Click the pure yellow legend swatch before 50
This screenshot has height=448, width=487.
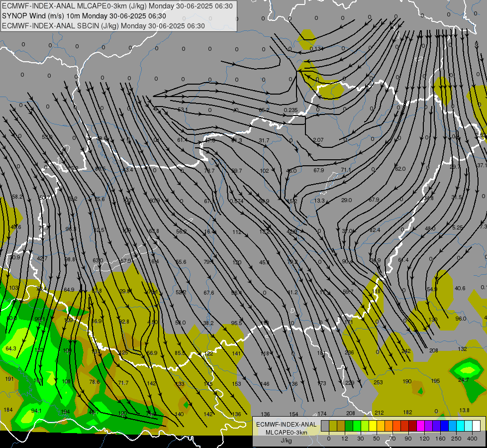tap(373, 426)
